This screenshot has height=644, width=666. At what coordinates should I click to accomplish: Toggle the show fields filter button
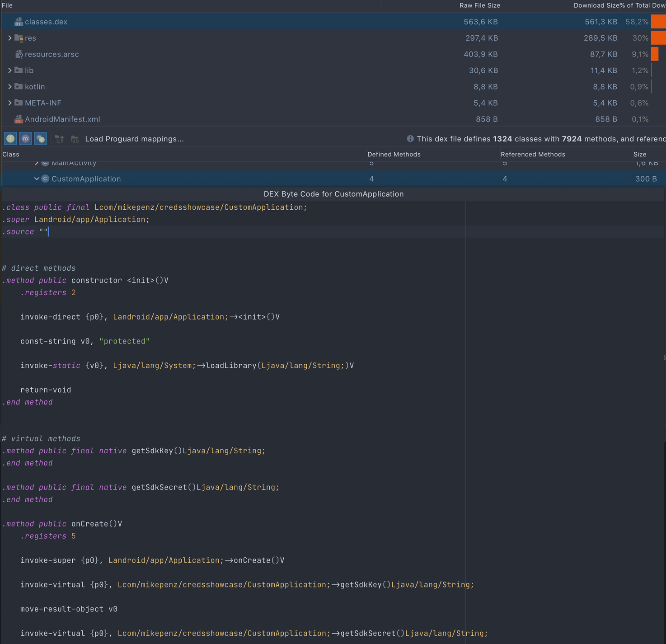pos(10,139)
